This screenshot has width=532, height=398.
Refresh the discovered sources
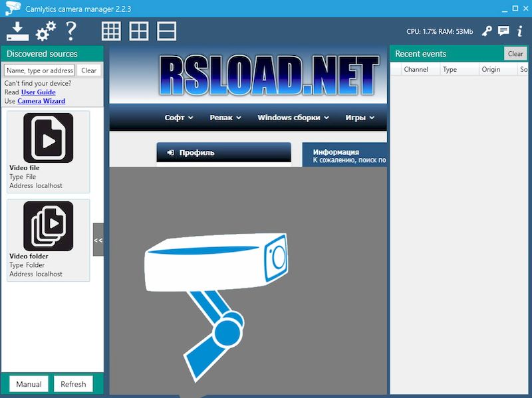[73, 384]
